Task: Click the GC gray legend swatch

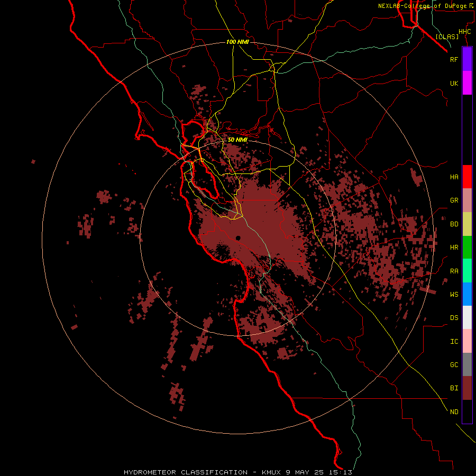Action: (x=467, y=364)
